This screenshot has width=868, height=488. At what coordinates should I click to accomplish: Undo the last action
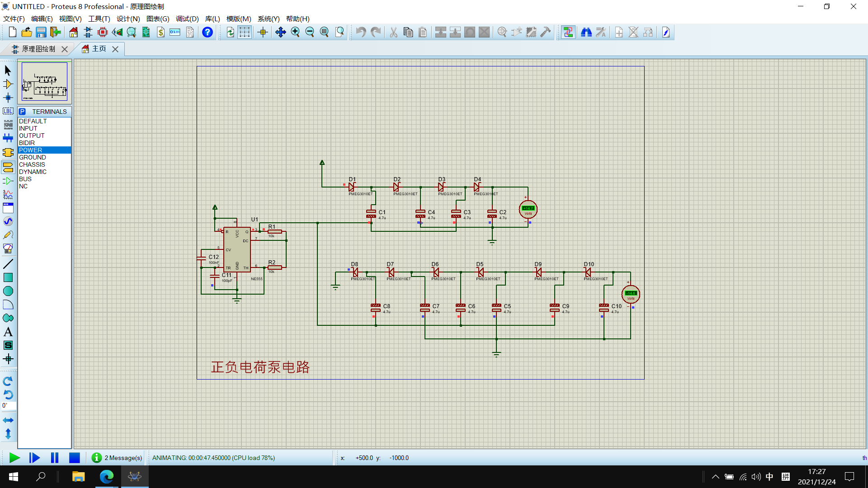[x=361, y=32]
